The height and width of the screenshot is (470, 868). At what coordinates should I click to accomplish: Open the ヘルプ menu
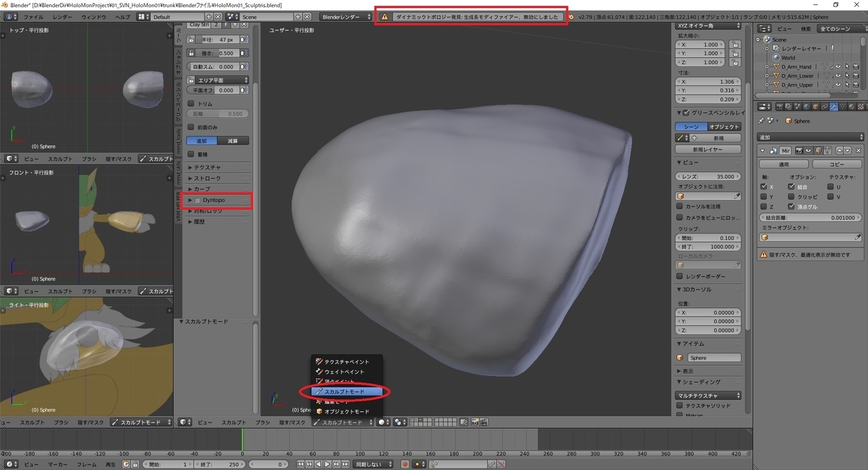[x=124, y=16]
